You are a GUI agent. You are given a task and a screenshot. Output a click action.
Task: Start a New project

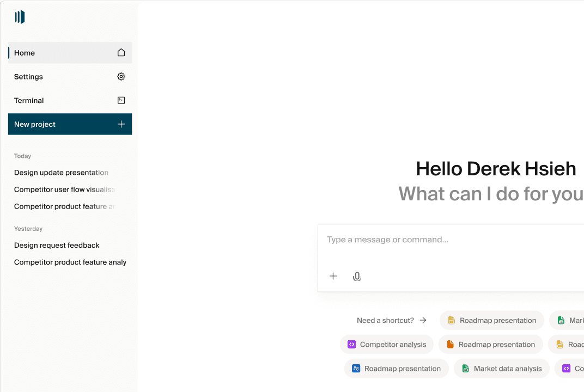pyautogui.click(x=70, y=124)
